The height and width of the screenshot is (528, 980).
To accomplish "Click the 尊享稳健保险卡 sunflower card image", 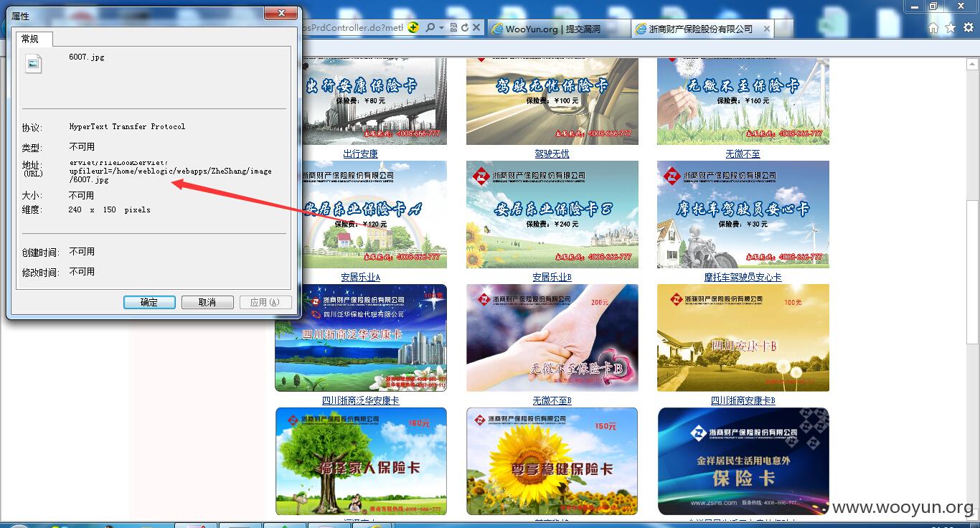I will [x=552, y=461].
